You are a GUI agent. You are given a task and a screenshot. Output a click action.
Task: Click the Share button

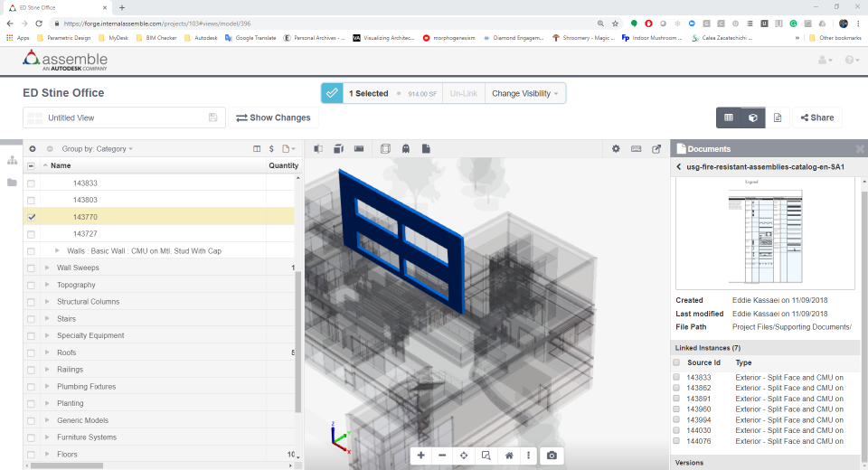(817, 117)
